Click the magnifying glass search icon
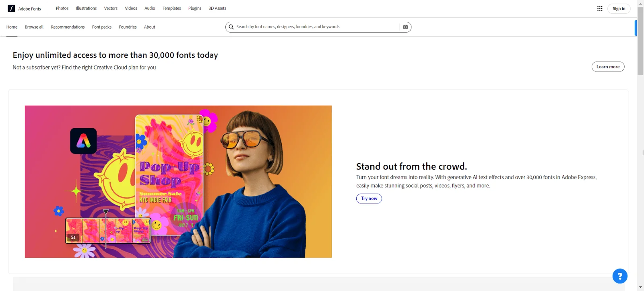This screenshot has width=644, height=291. pos(231,27)
